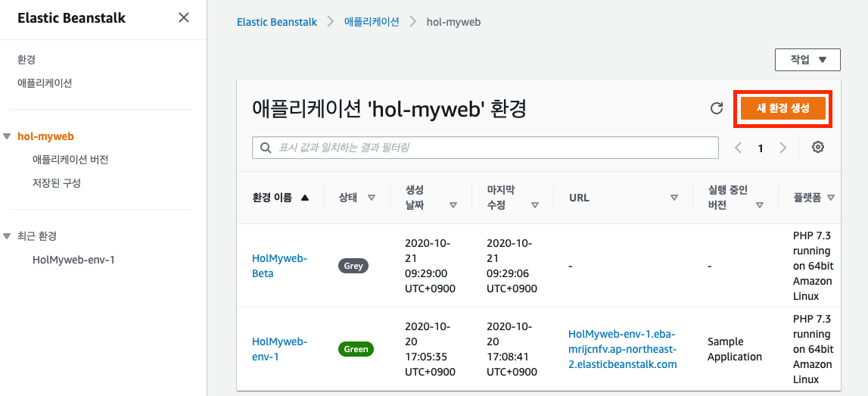Click 새 환경 생성 button
Image resolution: width=868 pixels, height=396 pixels.
pos(782,108)
